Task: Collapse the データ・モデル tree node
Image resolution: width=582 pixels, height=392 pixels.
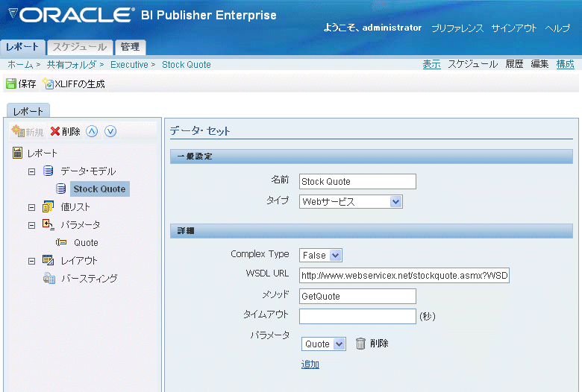Action: click(x=32, y=171)
